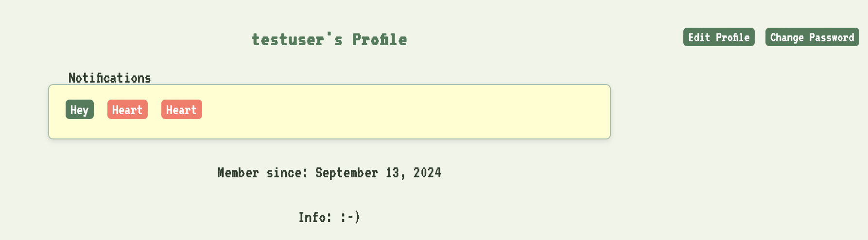Open the green Hey notification
This screenshot has width=868, height=240.
click(79, 110)
